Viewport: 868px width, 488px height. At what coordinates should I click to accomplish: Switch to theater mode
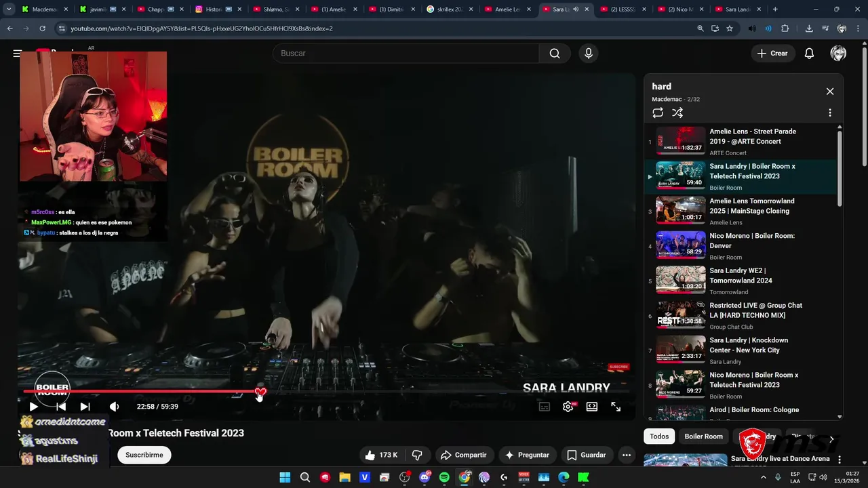click(592, 407)
